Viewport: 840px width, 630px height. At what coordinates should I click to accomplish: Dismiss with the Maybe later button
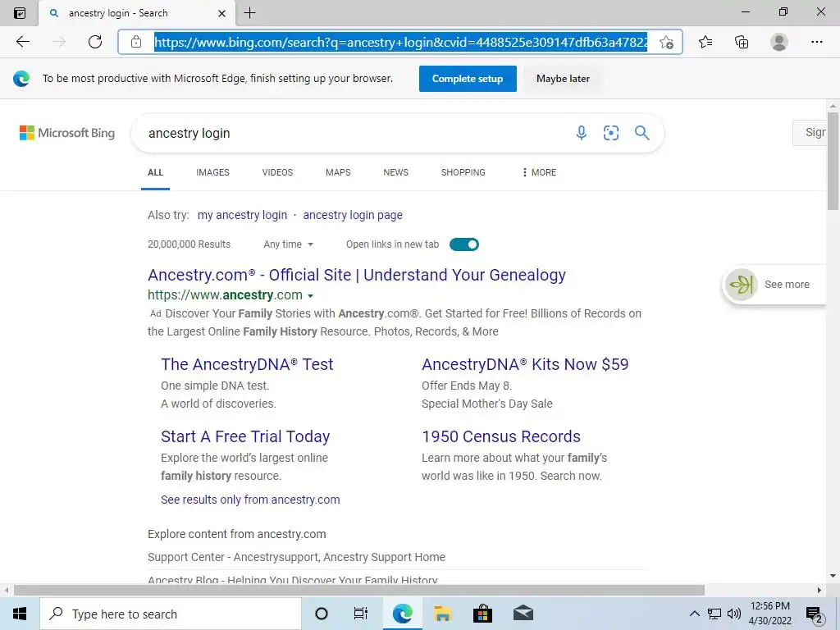coord(563,79)
